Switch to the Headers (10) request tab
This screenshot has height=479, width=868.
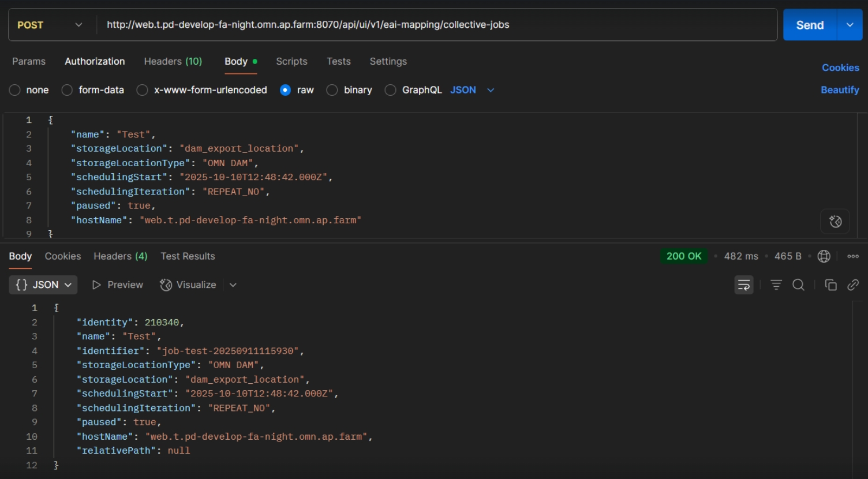(173, 61)
